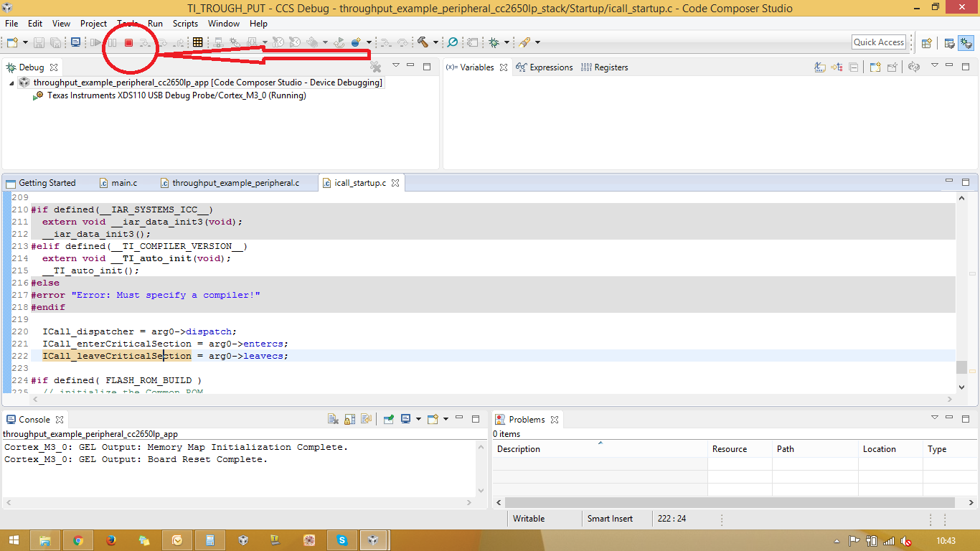This screenshot has height=551, width=980.
Task: Click the Display Selected Console monitor icon
Action: coord(405,419)
